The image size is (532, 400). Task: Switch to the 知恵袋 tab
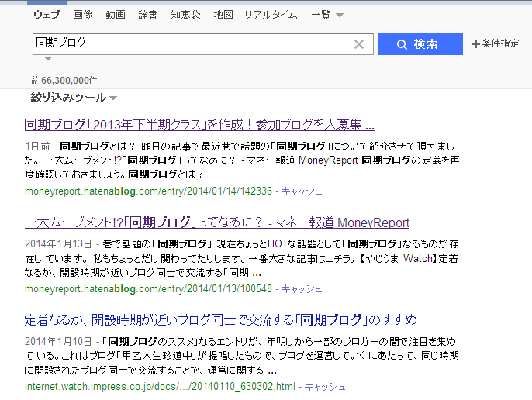tap(185, 15)
